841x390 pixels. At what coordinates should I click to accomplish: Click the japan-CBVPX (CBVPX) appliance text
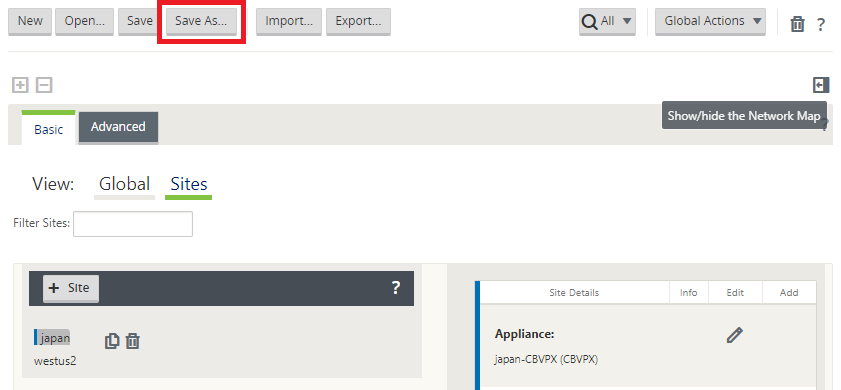pos(546,359)
